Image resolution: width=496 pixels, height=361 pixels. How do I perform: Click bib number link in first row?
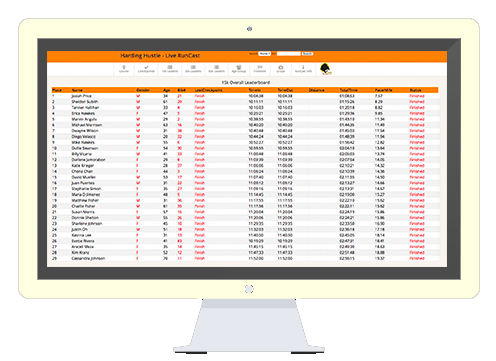point(179,96)
